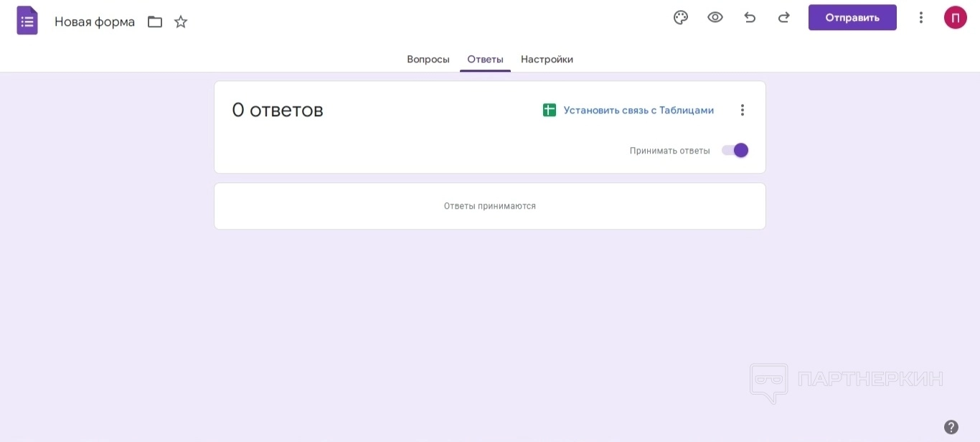Click the "Отправить" button
The image size is (980, 442).
pos(852,17)
